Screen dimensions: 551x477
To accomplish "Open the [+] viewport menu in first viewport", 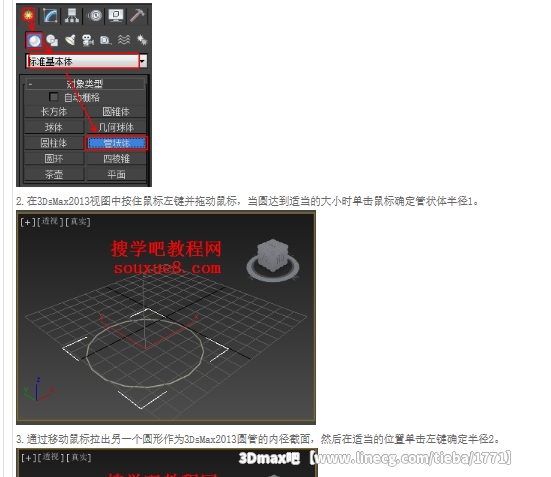I will point(28,222).
